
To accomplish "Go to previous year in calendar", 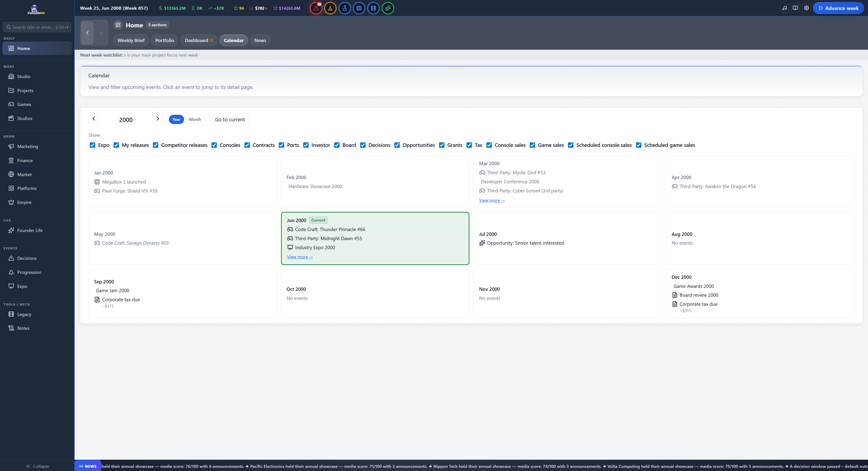I will click(x=94, y=119).
